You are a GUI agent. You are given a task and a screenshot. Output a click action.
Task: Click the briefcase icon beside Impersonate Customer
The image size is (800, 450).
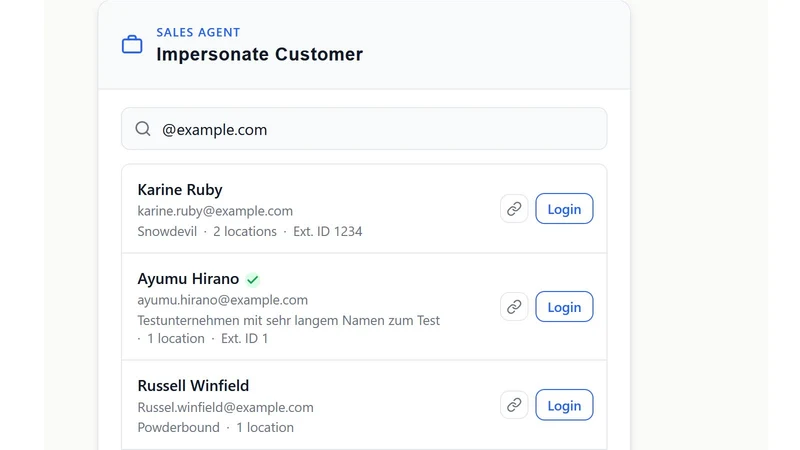pyautogui.click(x=132, y=44)
